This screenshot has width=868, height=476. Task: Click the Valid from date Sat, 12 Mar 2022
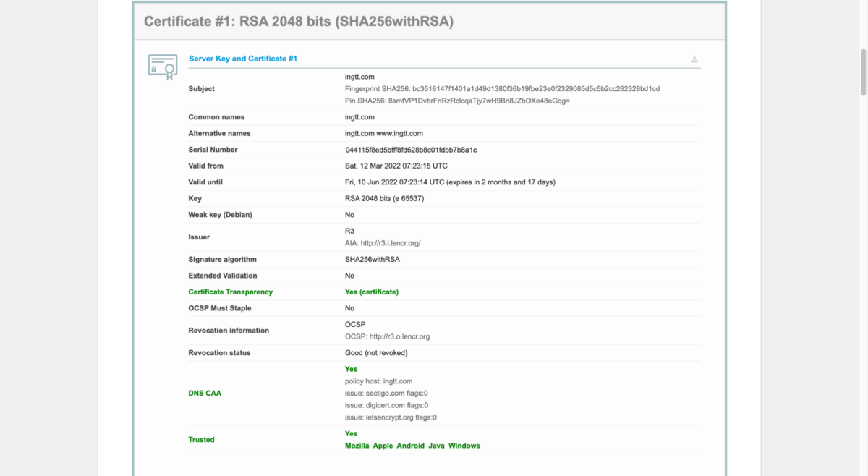pyautogui.click(x=396, y=166)
